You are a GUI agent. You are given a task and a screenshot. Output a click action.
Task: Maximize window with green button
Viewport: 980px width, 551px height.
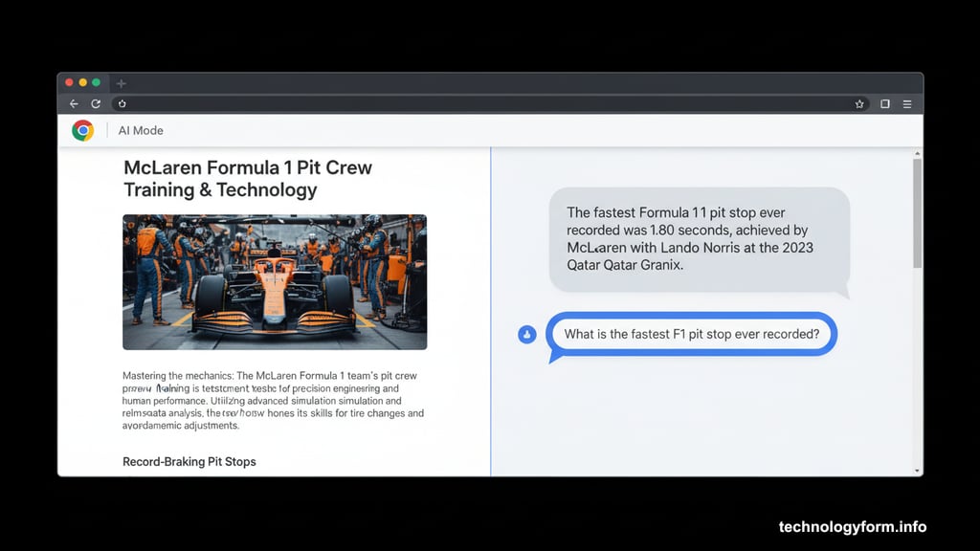(97, 82)
